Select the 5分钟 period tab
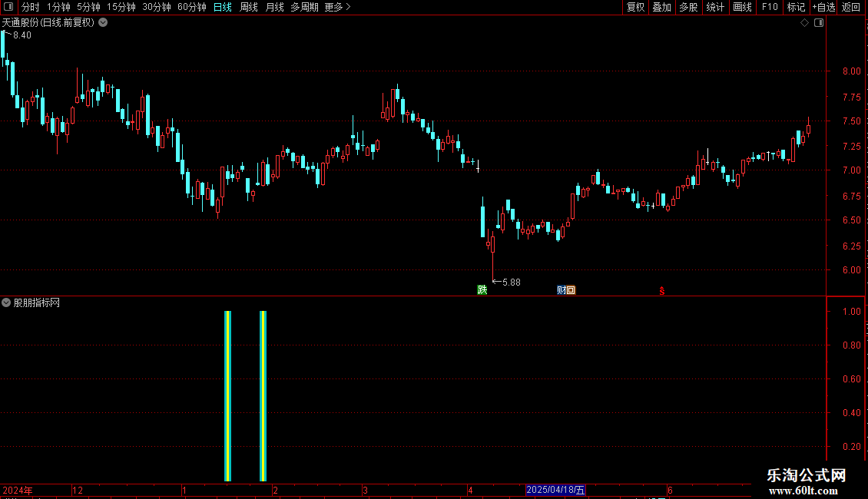This screenshot has height=499, width=868. pos(88,7)
